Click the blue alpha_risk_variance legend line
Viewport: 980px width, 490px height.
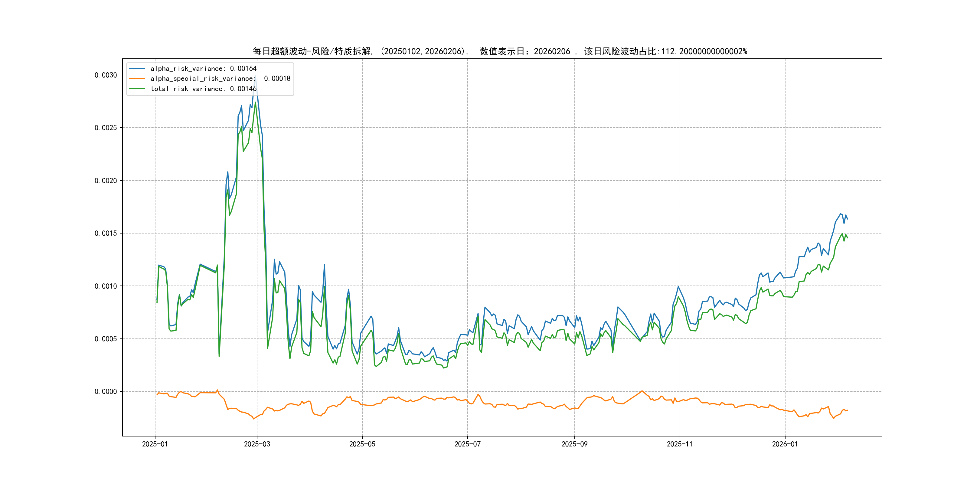click(x=137, y=68)
